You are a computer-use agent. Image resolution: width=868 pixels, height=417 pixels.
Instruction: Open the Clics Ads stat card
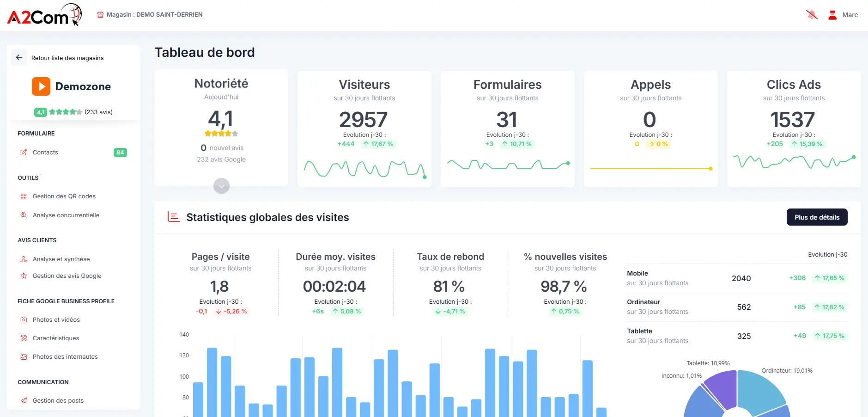pyautogui.click(x=794, y=129)
